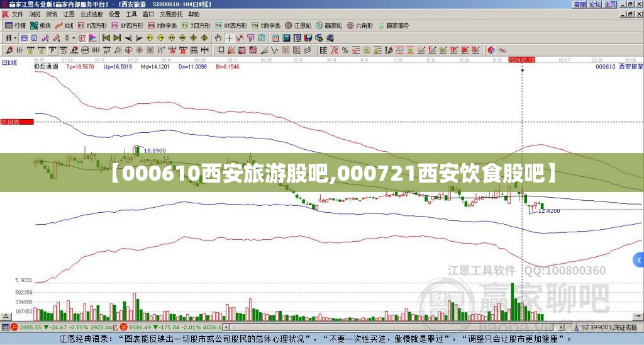
Task: Open the 板块 sector view
Action: [40, 25]
